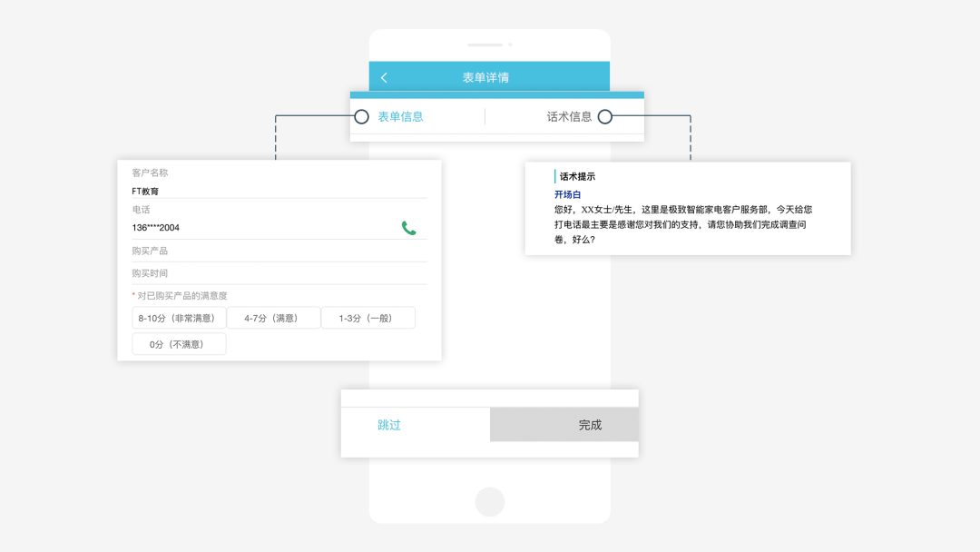The height and width of the screenshot is (552, 980).
Task: Click the 话术提示 panel heading
Action: [577, 177]
